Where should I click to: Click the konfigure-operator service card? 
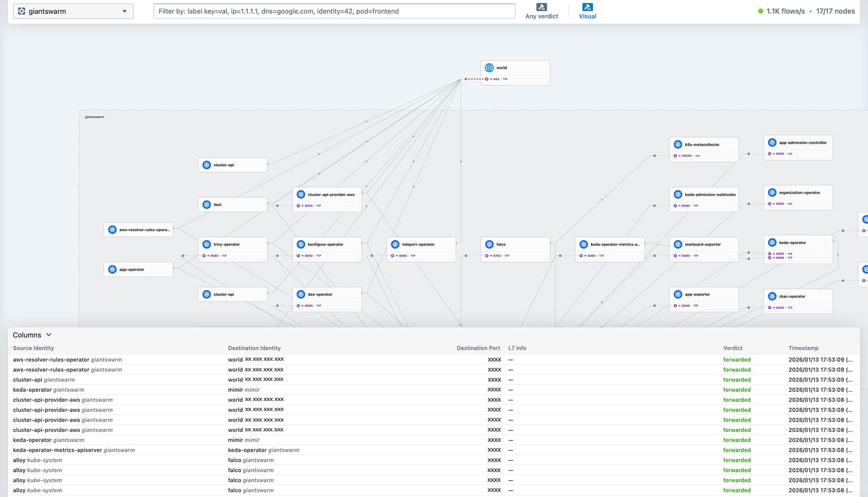tap(326, 249)
